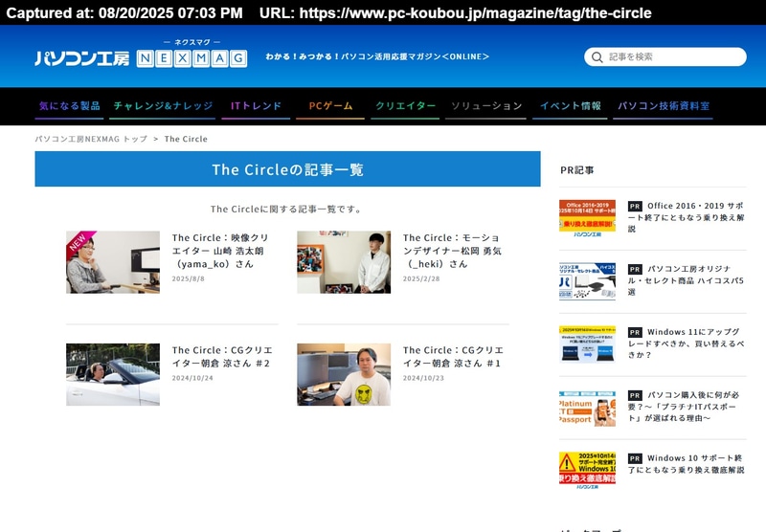Viewport: 766px width, 532px height.
Task: Open ITトレンド menu
Action: 256,106
